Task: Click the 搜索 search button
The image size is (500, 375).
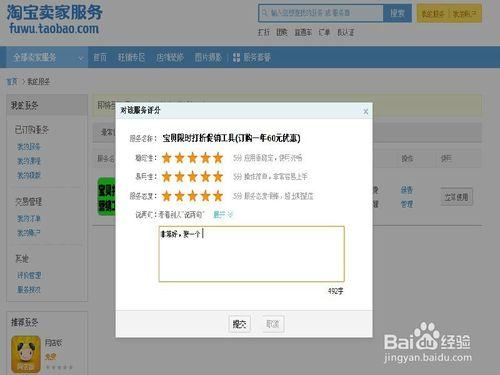Action: 397,13
